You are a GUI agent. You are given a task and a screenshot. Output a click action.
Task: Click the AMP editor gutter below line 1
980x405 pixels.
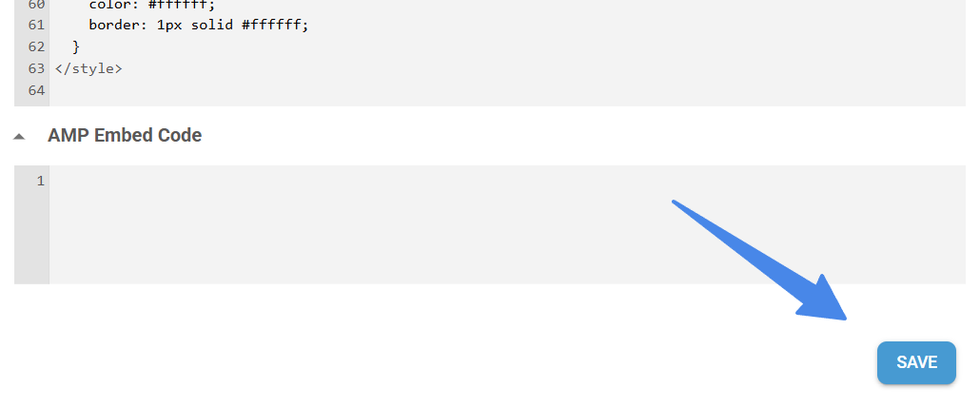point(31,240)
